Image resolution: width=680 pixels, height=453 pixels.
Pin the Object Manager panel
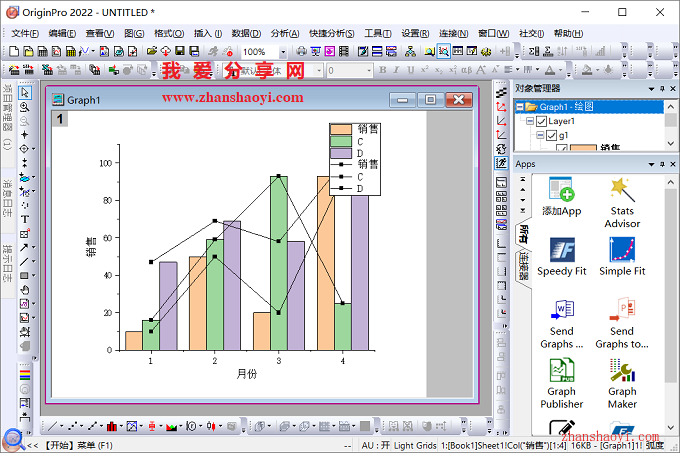tap(662, 88)
